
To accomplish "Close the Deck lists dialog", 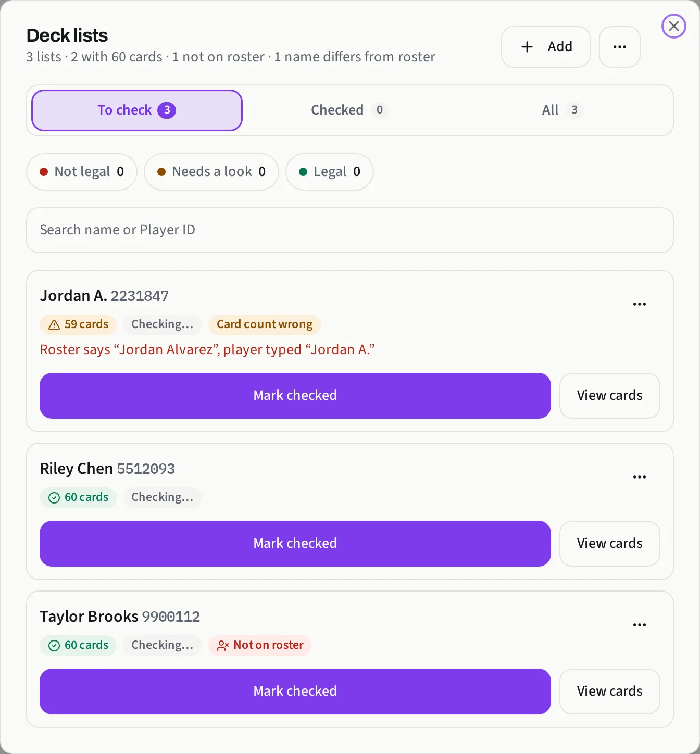I will (x=674, y=26).
